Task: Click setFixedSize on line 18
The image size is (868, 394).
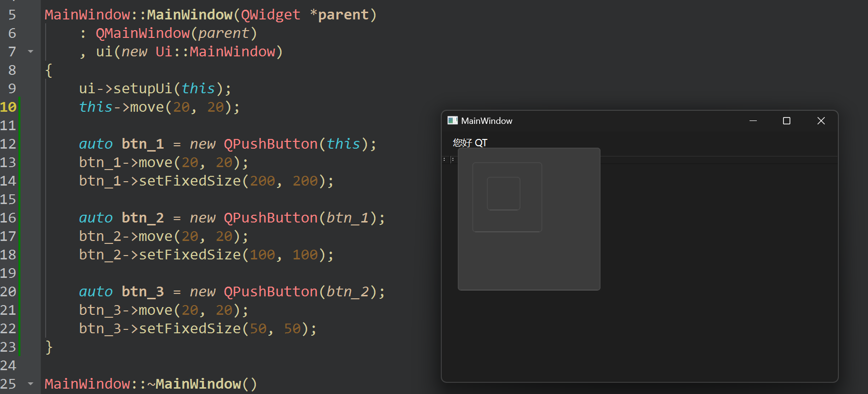Action: click(x=190, y=255)
